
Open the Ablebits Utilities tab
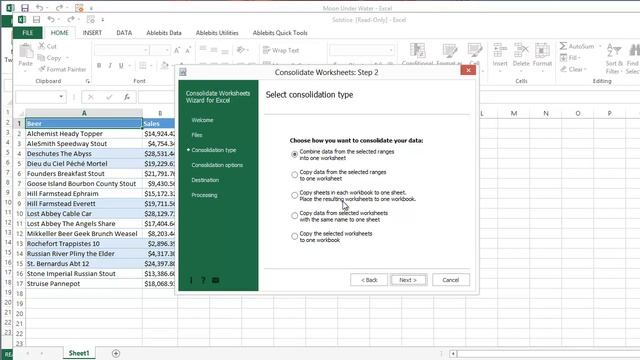click(217, 33)
